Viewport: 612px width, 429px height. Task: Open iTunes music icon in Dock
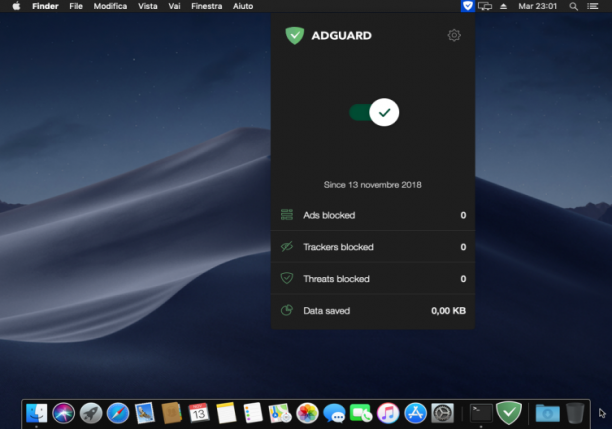388,413
